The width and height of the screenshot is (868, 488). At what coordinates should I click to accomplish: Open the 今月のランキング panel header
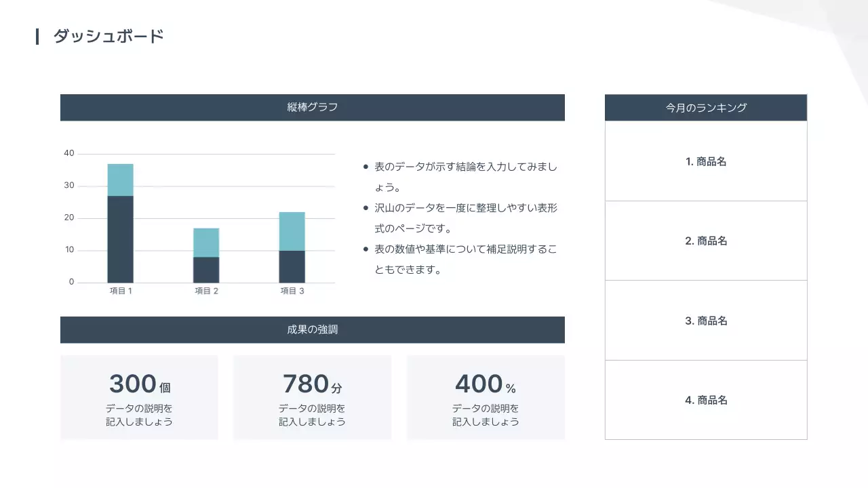point(705,107)
